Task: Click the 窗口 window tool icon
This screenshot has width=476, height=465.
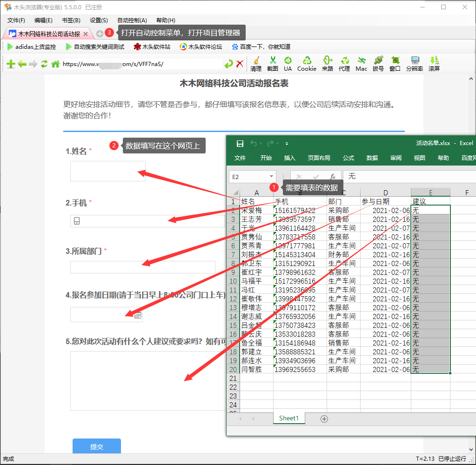Action: (395, 64)
